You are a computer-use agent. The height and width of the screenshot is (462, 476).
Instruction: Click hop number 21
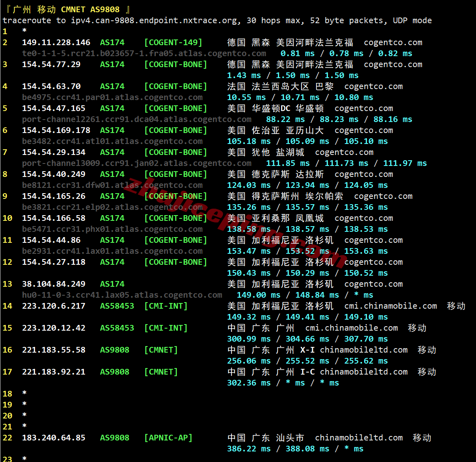pos(7,427)
